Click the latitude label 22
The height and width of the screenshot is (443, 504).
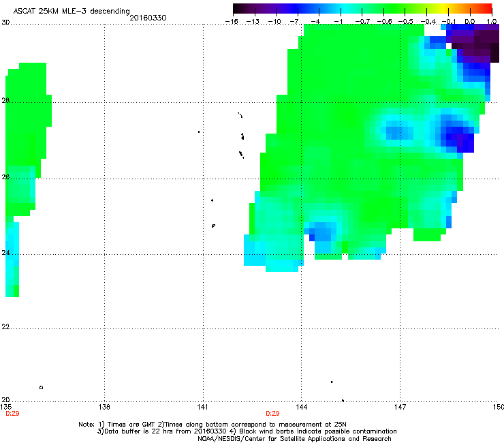pyautogui.click(x=5, y=326)
